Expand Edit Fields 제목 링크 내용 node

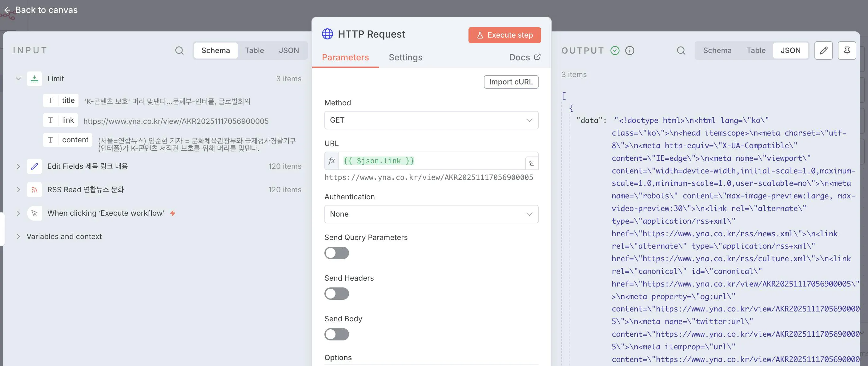tap(18, 166)
